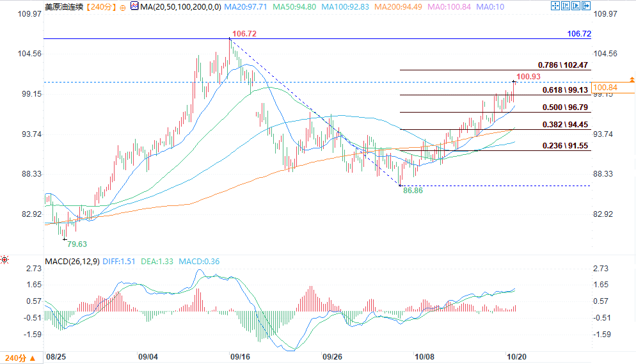This screenshot has width=636, height=364.
Task: Click 88.33 on the right price axis
Action: [603, 174]
